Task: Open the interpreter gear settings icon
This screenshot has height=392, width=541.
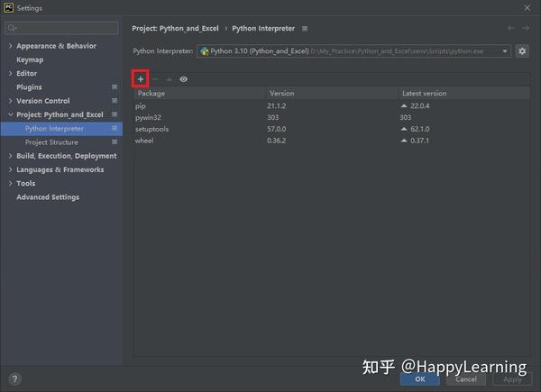Action: pyautogui.click(x=522, y=51)
